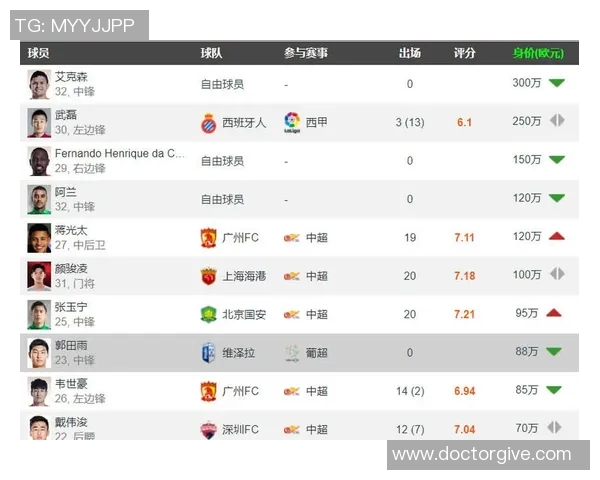Click the 出场 column header
Viewport: 600px width, 480px height.
coord(409,53)
